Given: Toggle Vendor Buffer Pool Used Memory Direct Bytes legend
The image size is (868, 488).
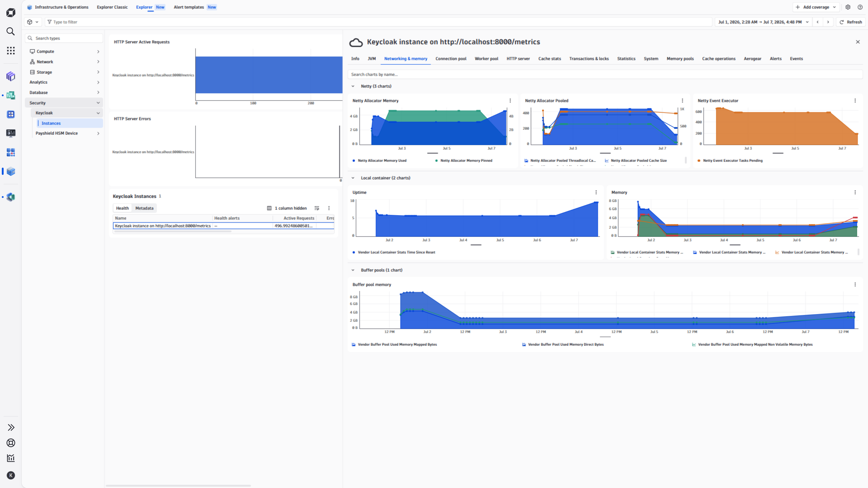Looking at the screenshot, I should point(563,345).
